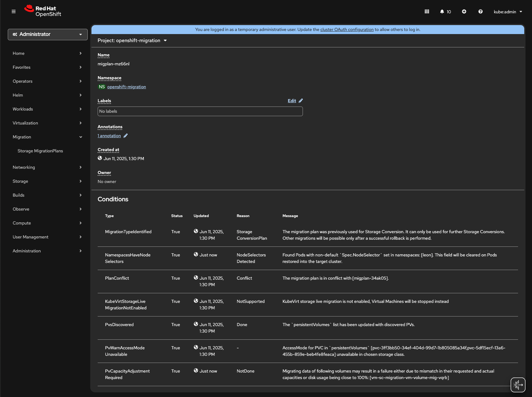Image resolution: width=532 pixels, height=397 pixels.
Task: Open the 1 annotation link
Action: click(x=109, y=136)
